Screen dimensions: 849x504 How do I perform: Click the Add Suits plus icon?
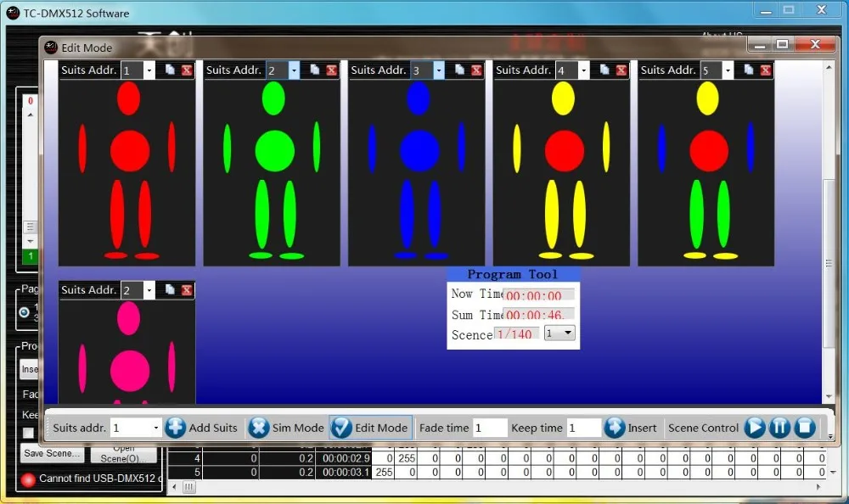(x=176, y=428)
